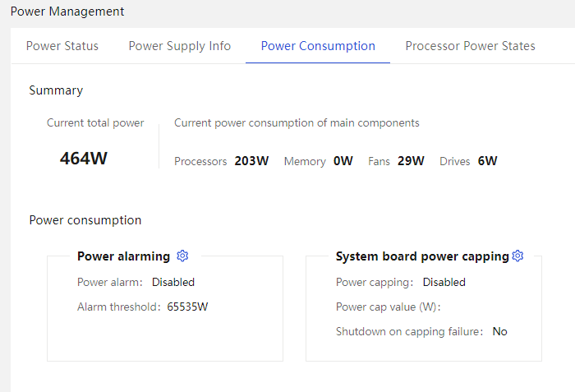Click the Alarm threshold 65535W value
575x392 pixels.
tap(187, 307)
